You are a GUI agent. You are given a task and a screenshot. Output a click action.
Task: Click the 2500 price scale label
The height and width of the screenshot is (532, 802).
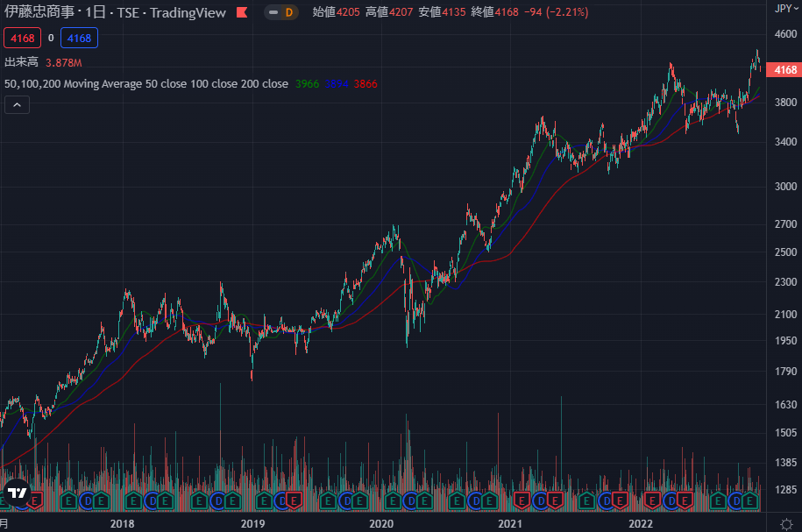click(785, 252)
